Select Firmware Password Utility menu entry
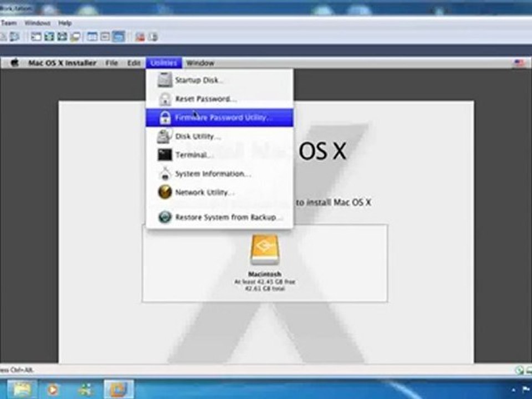Viewport: 532px width, 399px height. tap(219, 117)
